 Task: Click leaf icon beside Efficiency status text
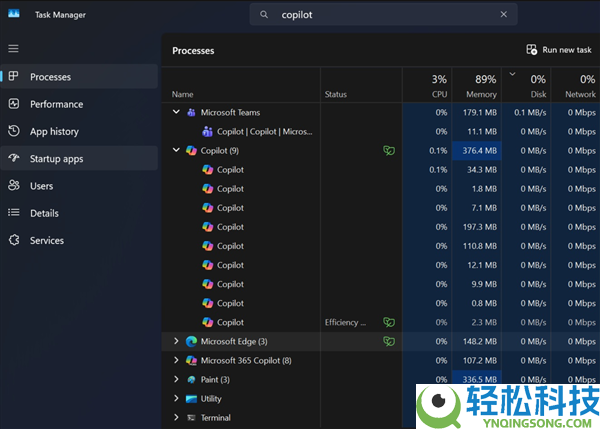point(389,322)
